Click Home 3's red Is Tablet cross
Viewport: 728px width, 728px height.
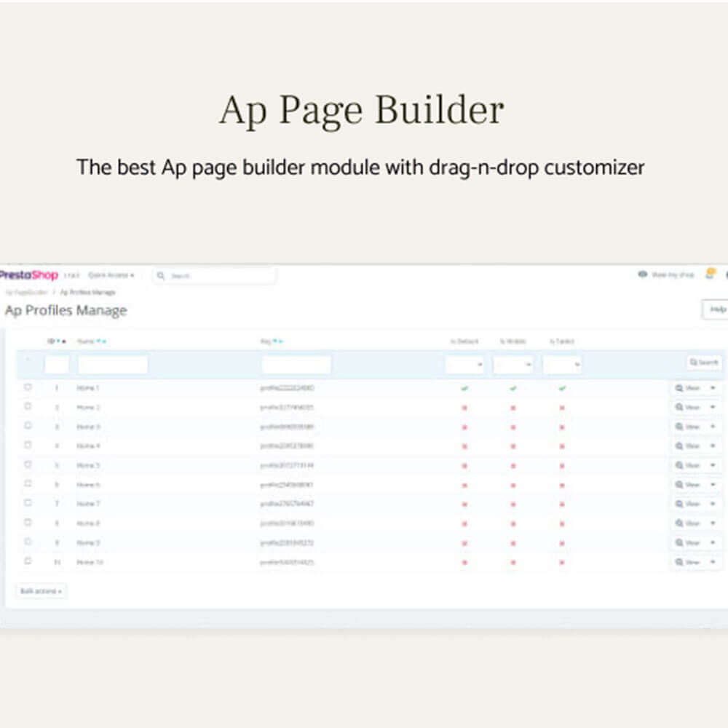(x=562, y=427)
